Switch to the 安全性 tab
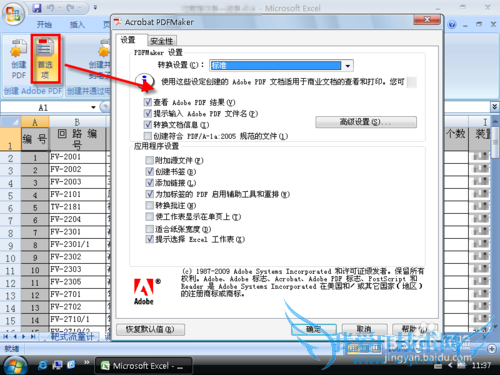Image resolution: width=500 pixels, height=375 pixels. 161,41
